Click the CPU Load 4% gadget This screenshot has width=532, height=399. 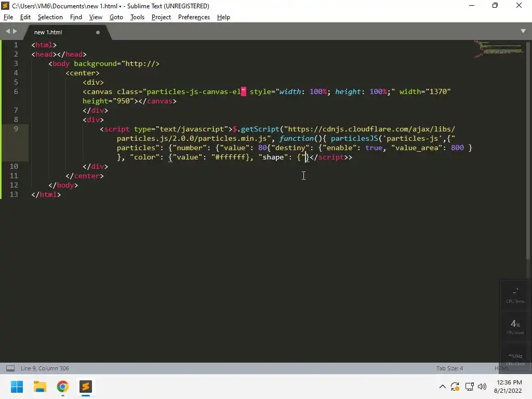coord(515,326)
